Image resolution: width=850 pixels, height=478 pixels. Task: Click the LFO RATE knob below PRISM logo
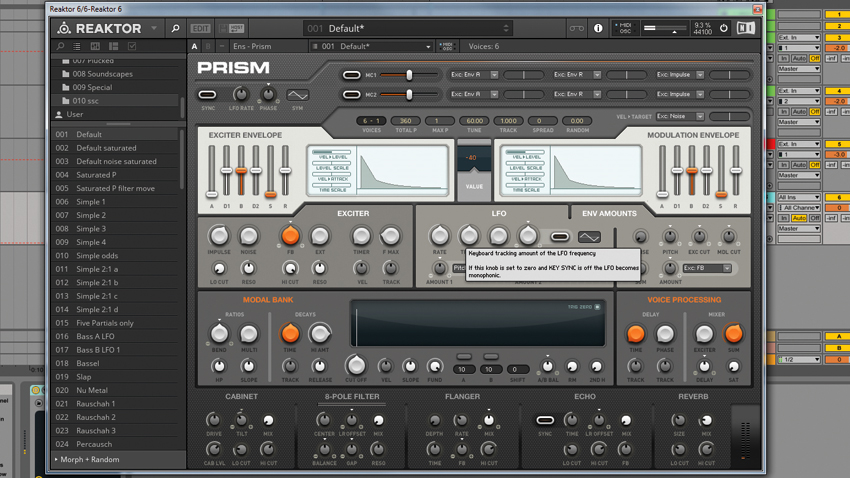coord(241,95)
